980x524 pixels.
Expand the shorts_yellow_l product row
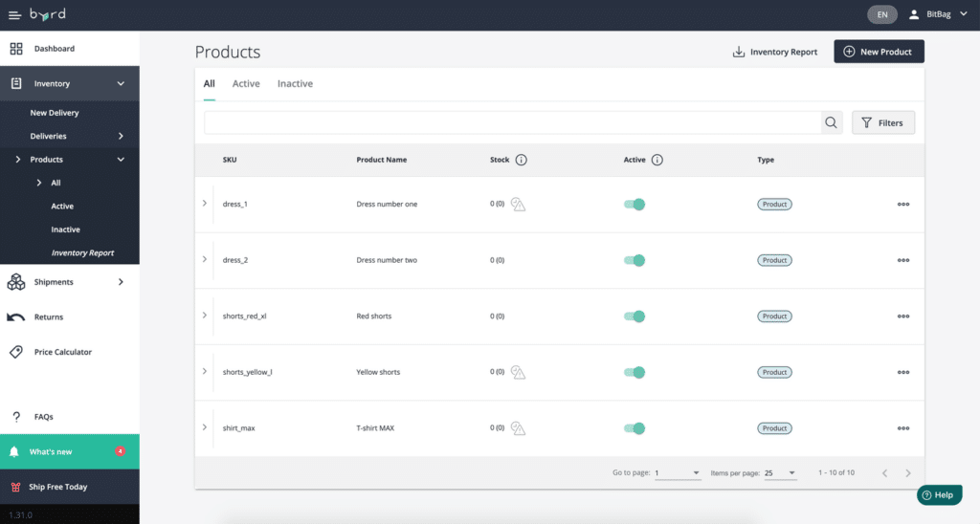pyautogui.click(x=205, y=371)
